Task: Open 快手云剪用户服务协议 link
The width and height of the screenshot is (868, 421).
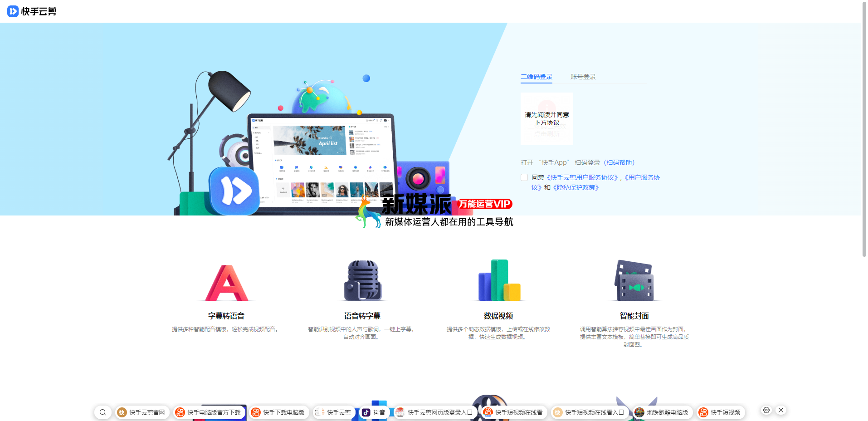Action: click(582, 177)
